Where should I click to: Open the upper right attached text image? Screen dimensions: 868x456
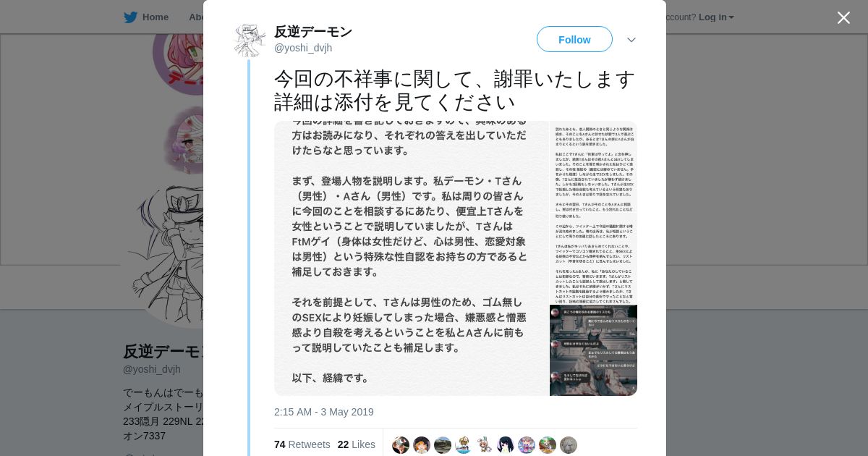593,212
